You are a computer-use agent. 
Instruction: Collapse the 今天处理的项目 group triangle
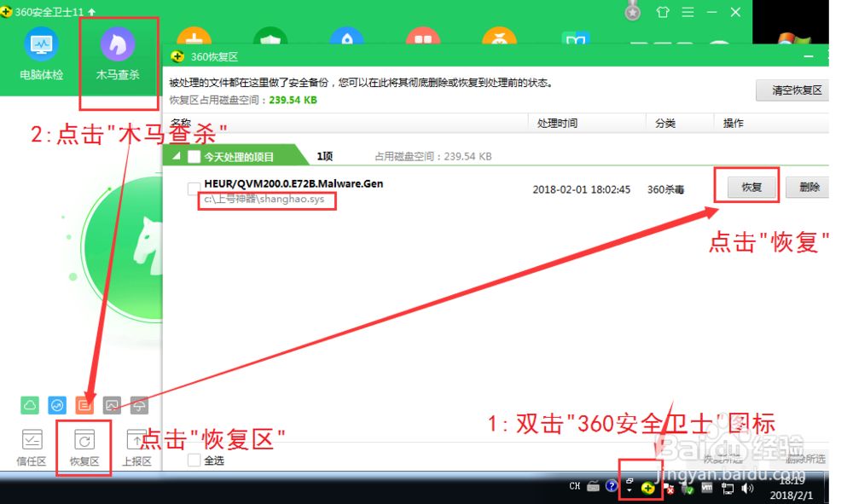point(177,157)
